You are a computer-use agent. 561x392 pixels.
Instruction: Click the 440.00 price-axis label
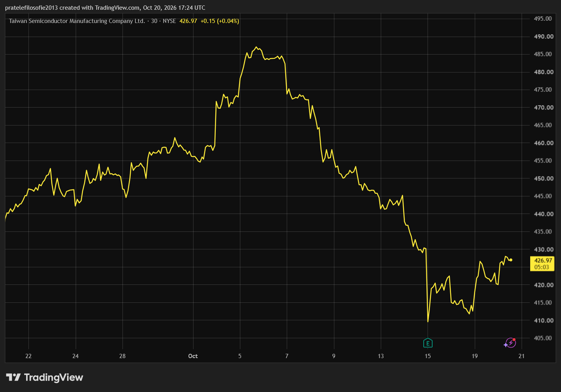(543, 214)
